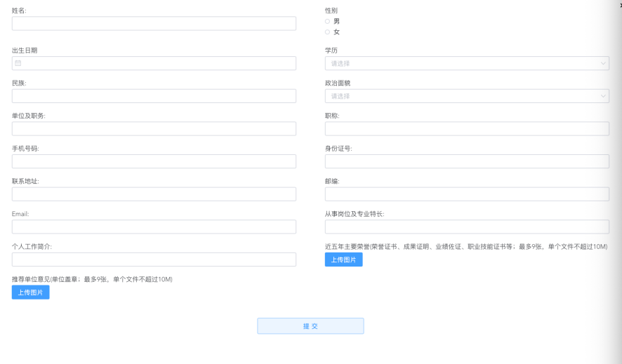Click the 个人工作简介 text box

(154, 259)
